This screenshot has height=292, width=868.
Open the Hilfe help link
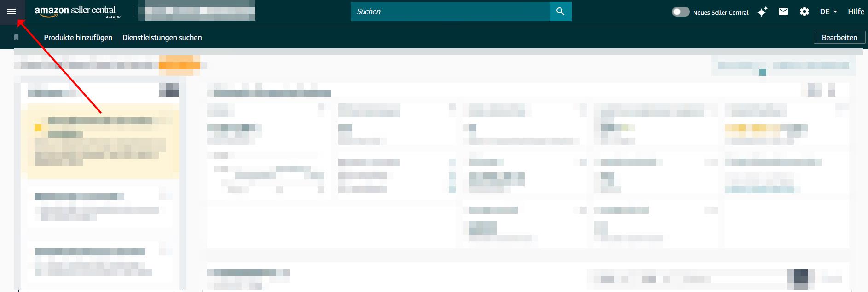[856, 12]
